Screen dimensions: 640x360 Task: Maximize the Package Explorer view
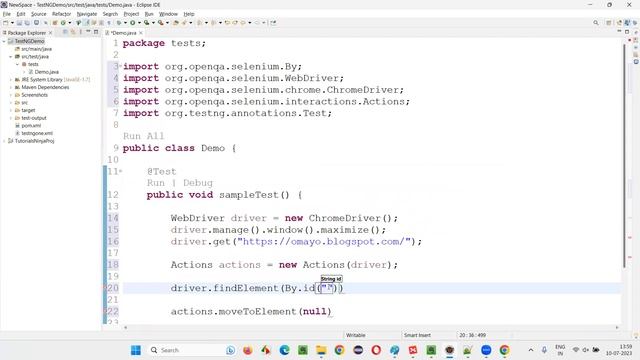(96, 32)
